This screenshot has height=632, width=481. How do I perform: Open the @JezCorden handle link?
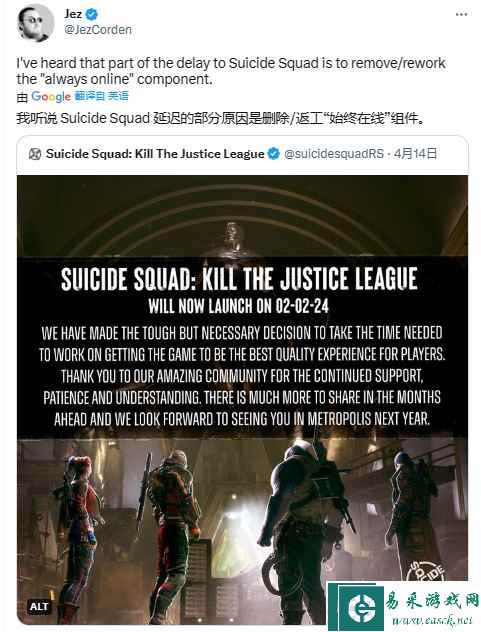[x=98, y=30]
